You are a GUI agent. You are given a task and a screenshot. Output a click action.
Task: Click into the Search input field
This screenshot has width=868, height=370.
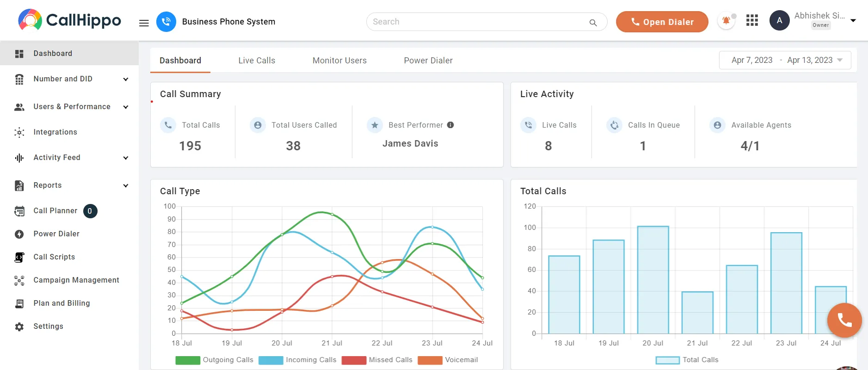tap(476, 22)
